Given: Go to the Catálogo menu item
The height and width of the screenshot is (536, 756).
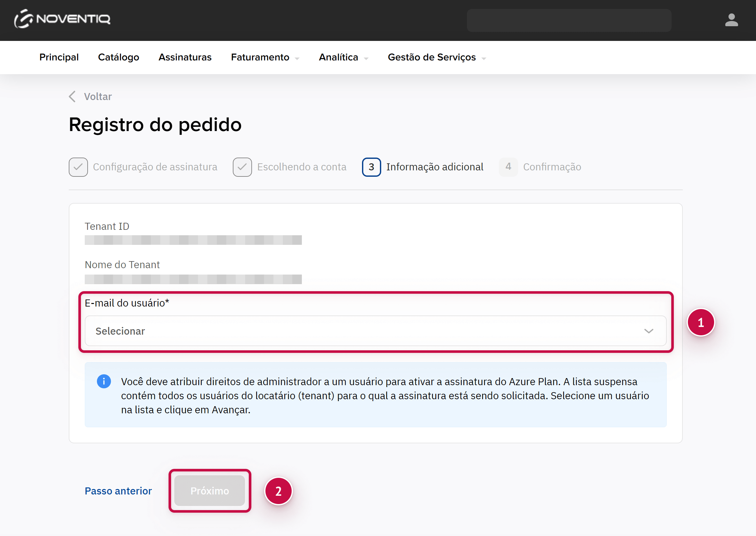Looking at the screenshot, I should click(118, 57).
